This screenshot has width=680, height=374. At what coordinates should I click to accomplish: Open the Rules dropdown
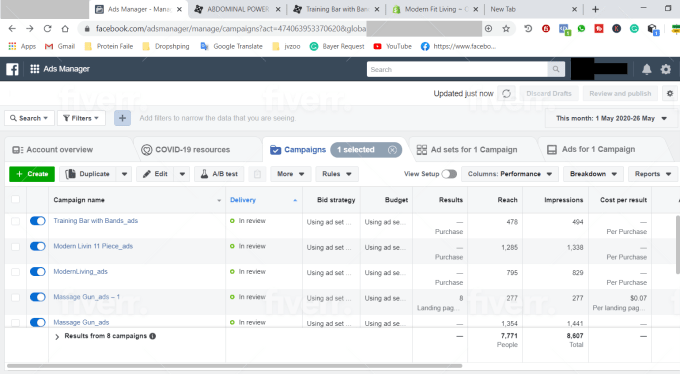coord(337,174)
